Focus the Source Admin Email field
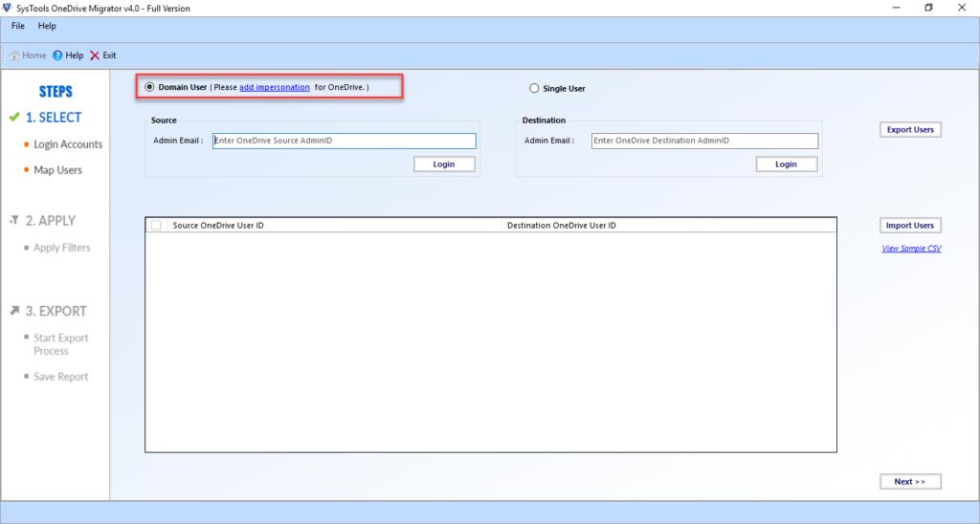The image size is (980, 524). (x=345, y=141)
